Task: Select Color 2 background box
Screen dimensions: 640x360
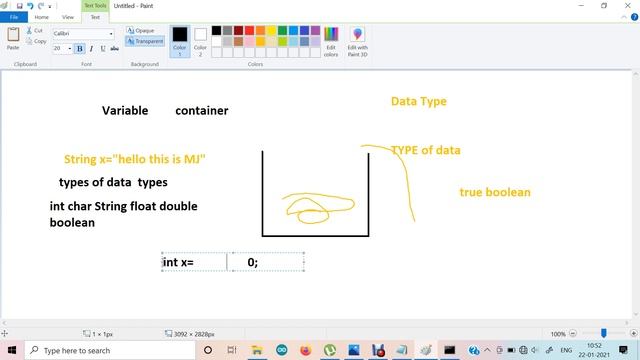Action: click(x=200, y=41)
